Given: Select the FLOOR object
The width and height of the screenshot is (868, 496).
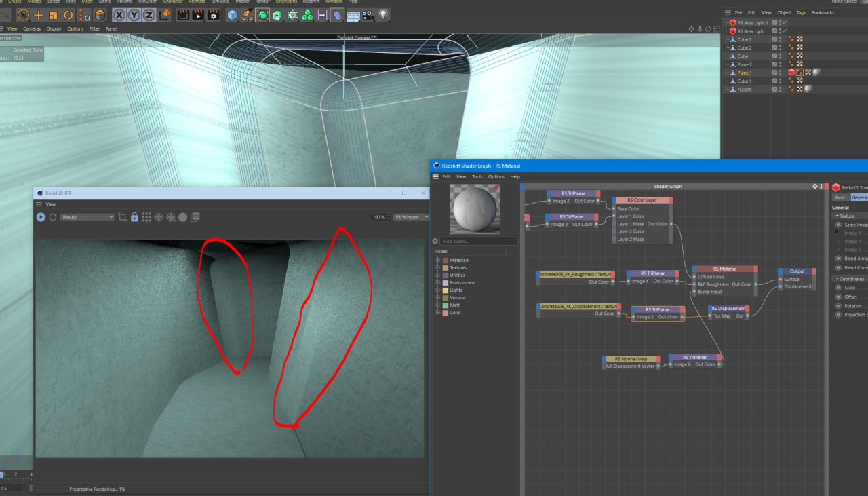Looking at the screenshot, I should point(744,89).
